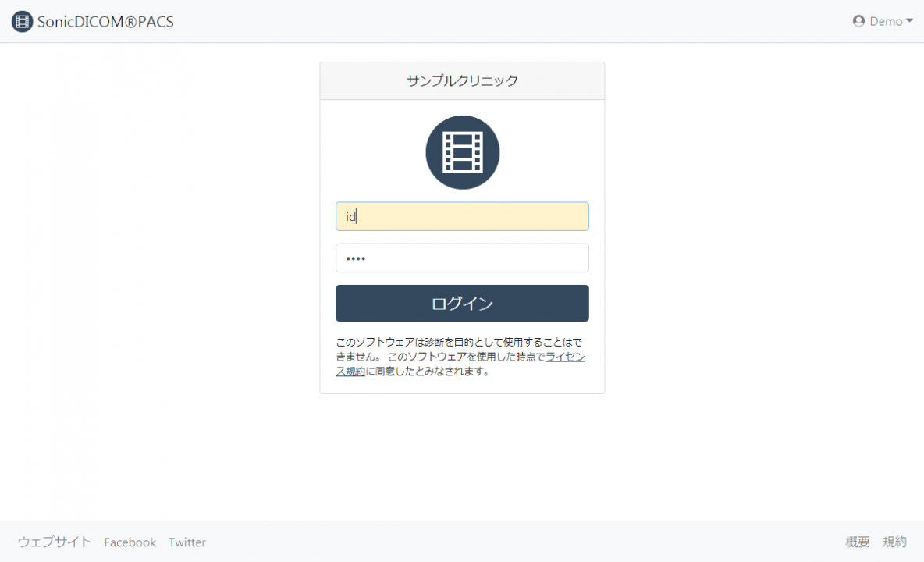
Task: Click the ログイン login button
Action: point(462,304)
